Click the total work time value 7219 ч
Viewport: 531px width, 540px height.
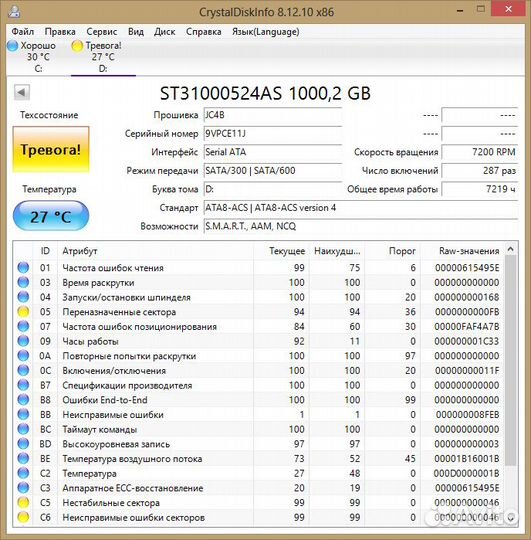(x=480, y=189)
